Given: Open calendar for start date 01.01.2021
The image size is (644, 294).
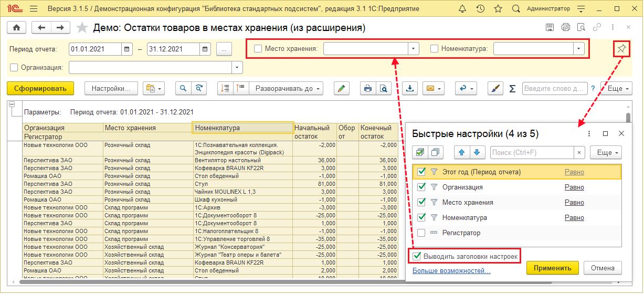Looking at the screenshot, I should click(127, 49).
